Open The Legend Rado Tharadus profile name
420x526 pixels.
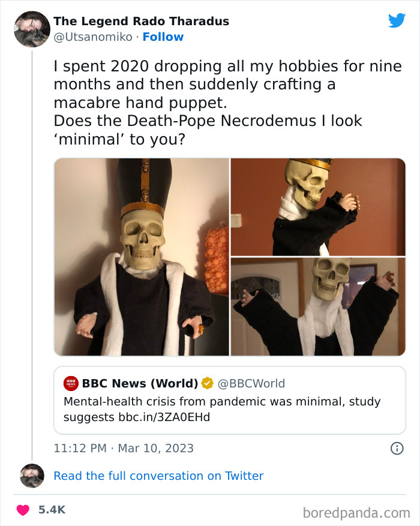point(141,22)
